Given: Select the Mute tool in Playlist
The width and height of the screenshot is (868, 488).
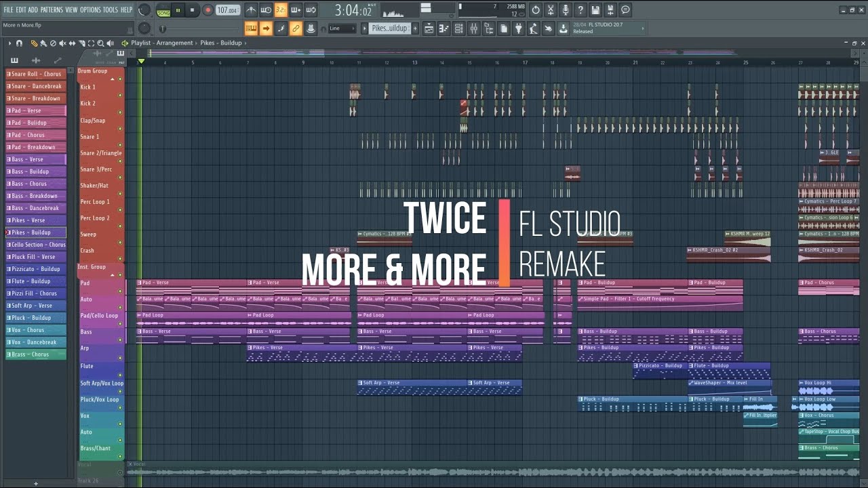Looking at the screenshot, I should point(62,43).
